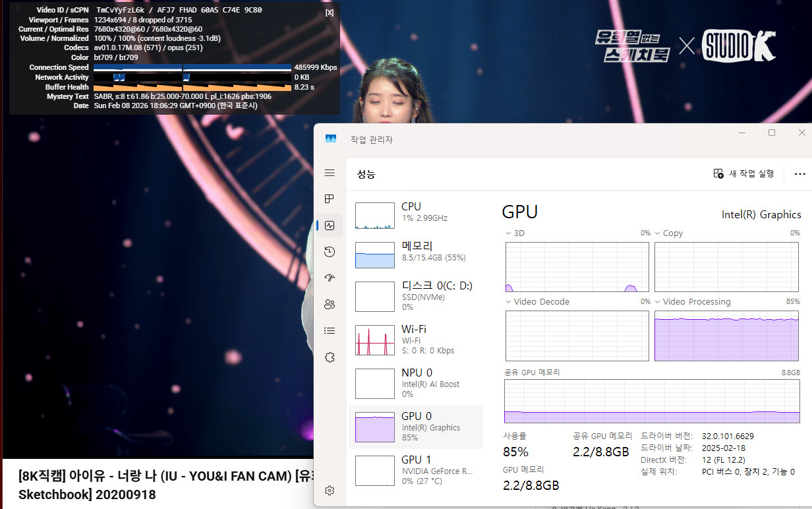Open the Details list icon in sidebar
The width and height of the screenshot is (812, 509).
tap(330, 331)
